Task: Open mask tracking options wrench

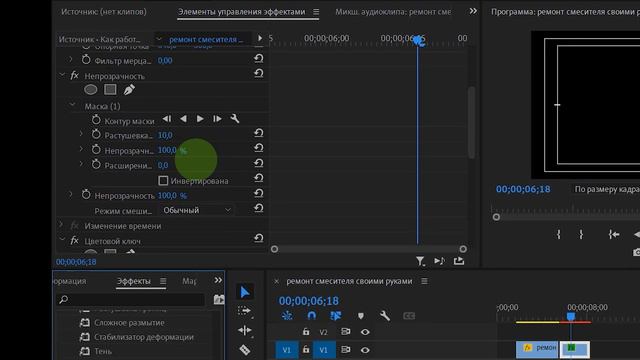Action: tap(235, 119)
